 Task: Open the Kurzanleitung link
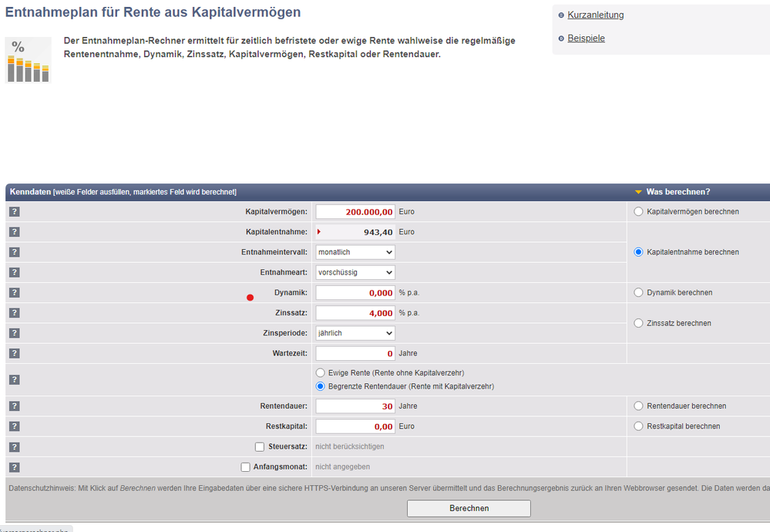coord(595,15)
